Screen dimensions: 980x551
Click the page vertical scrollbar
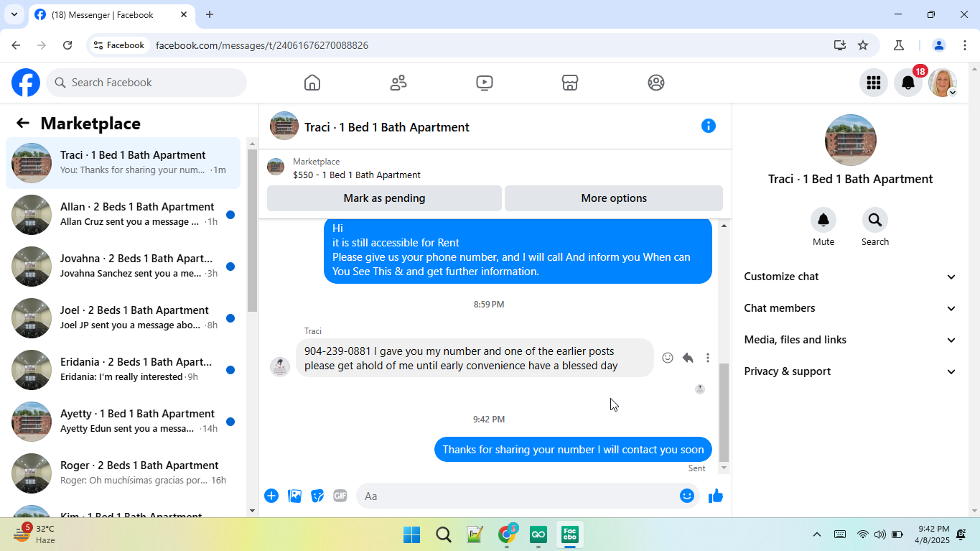click(974, 290)
